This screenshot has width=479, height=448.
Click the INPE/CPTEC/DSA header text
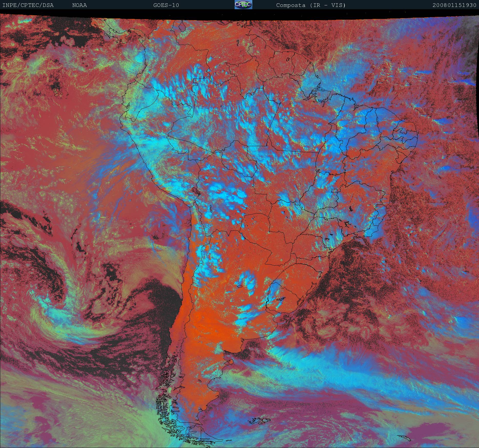[28, 5]
